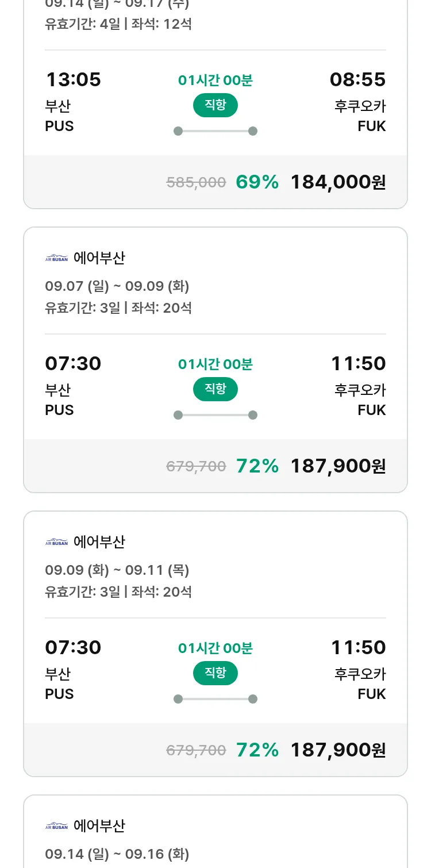Select 187,900원 fare for 09.07–09.09 trip
The image size is (431, 868).
338,466
